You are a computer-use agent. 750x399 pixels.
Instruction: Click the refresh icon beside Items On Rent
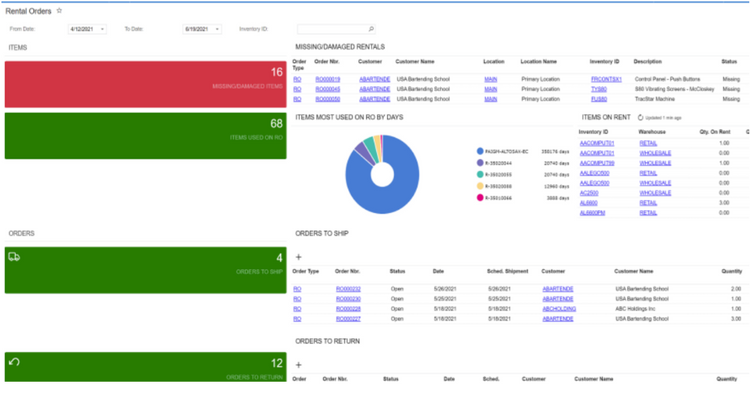(x=640, y=117)
